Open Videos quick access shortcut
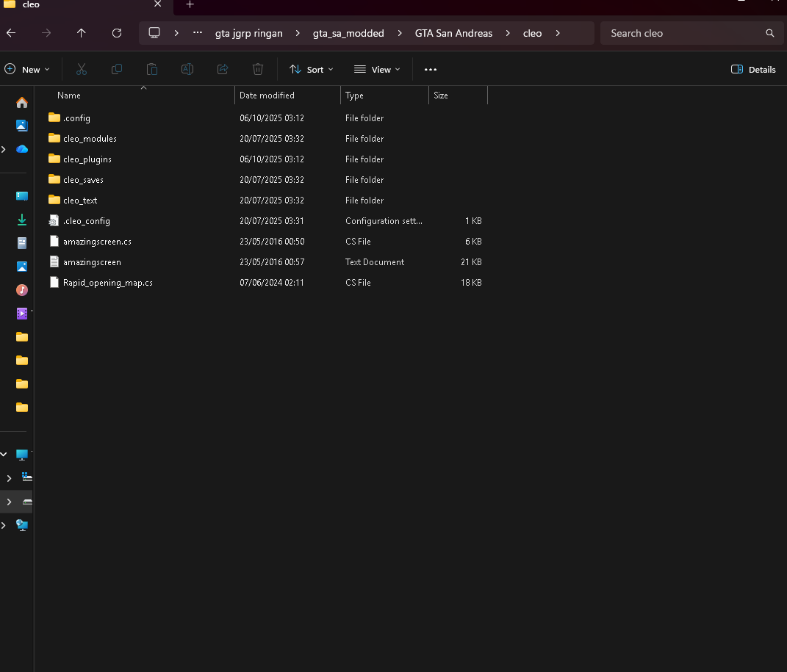Screen dimensions: 787x672 click(x=21, y=314)
